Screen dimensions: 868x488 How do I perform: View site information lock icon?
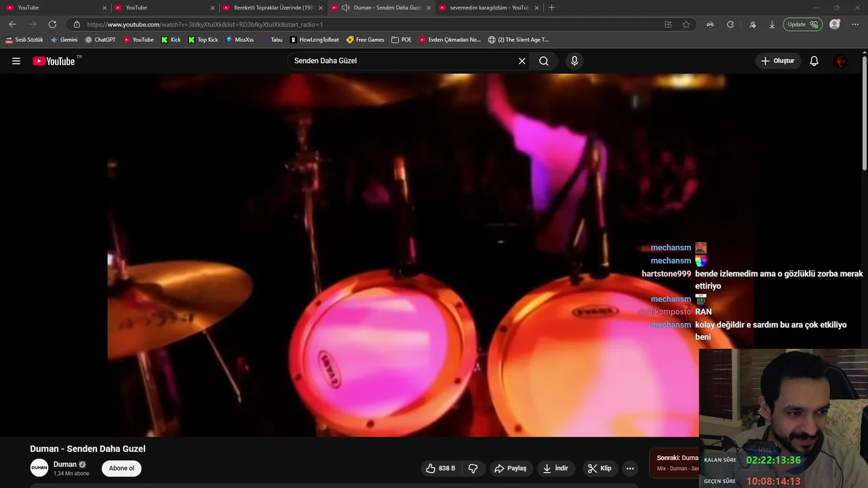(77, 24)
